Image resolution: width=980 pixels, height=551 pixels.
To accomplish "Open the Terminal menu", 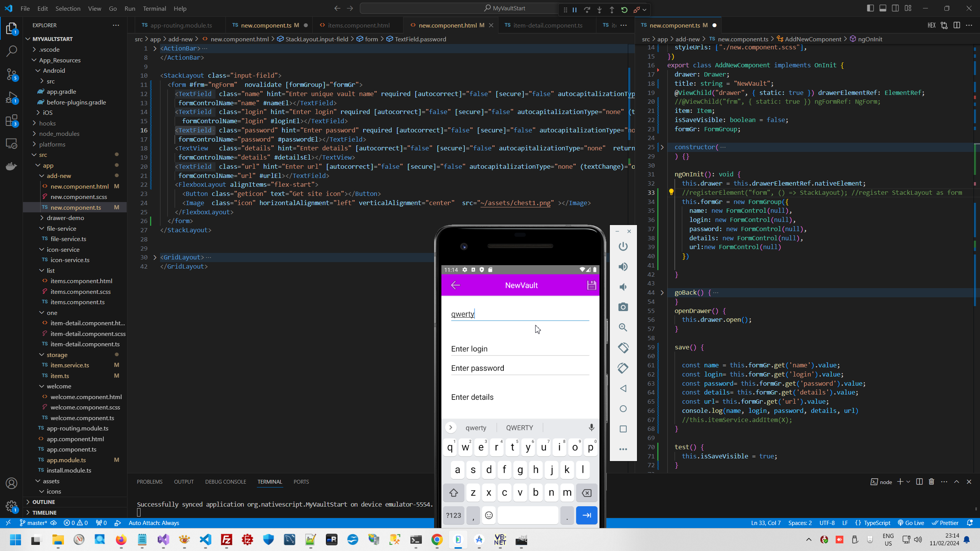I will point(154,8).
